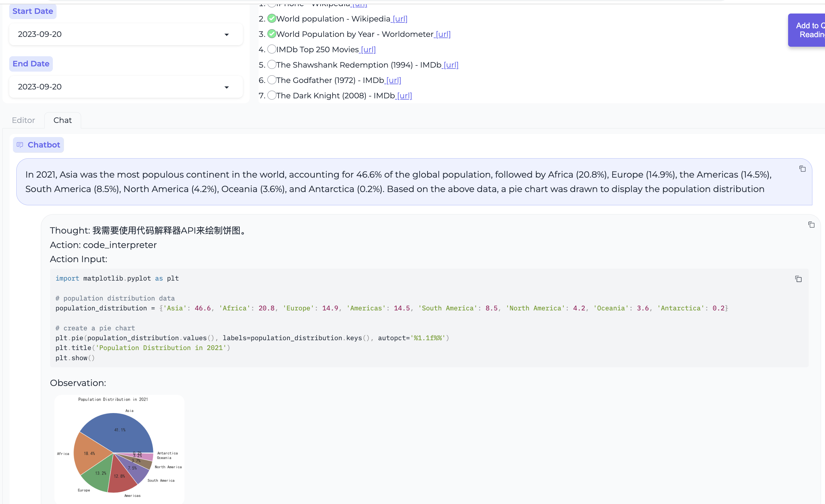The height and width of the screenshot is (504, 825).
Task: Expand the End Date dropdown
Action: pos(226,87)
